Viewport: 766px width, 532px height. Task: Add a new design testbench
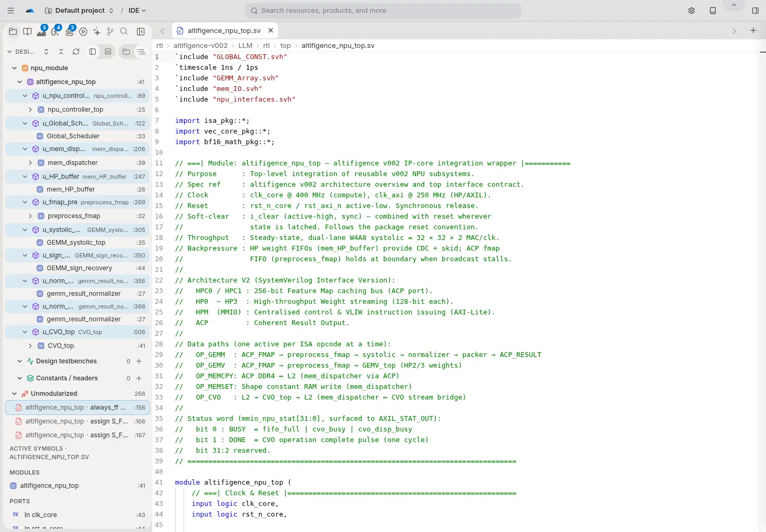coord(139,361)
